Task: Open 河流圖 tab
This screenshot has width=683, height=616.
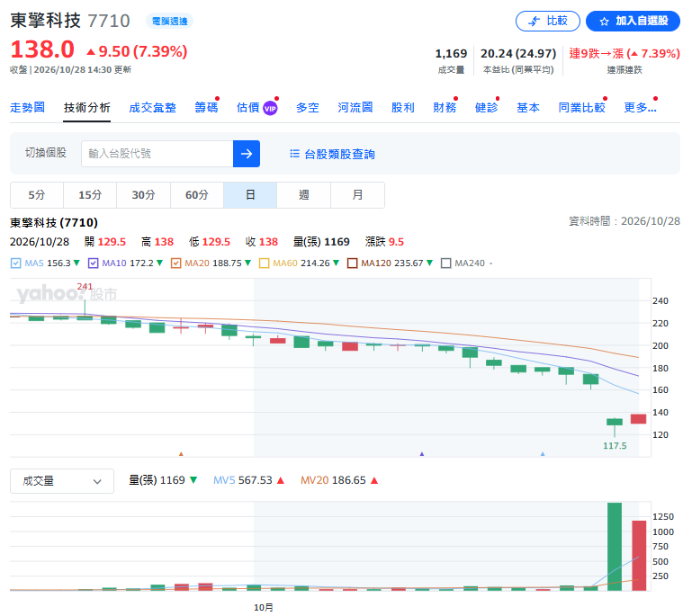Action: 355,108
